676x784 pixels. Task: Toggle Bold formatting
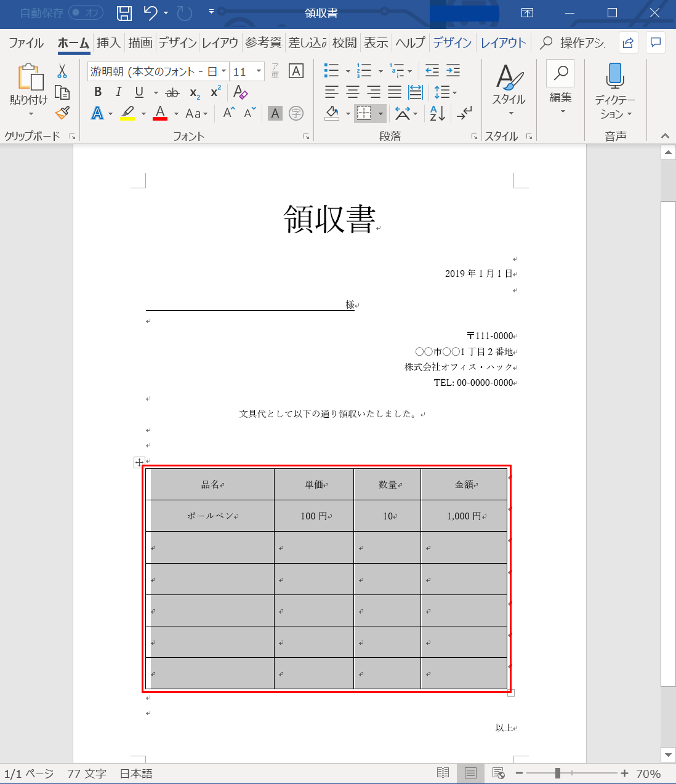click(x=98, y=92)
